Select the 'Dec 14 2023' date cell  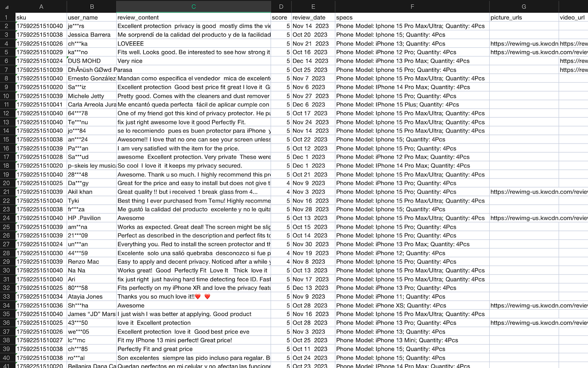click(313, 61)
